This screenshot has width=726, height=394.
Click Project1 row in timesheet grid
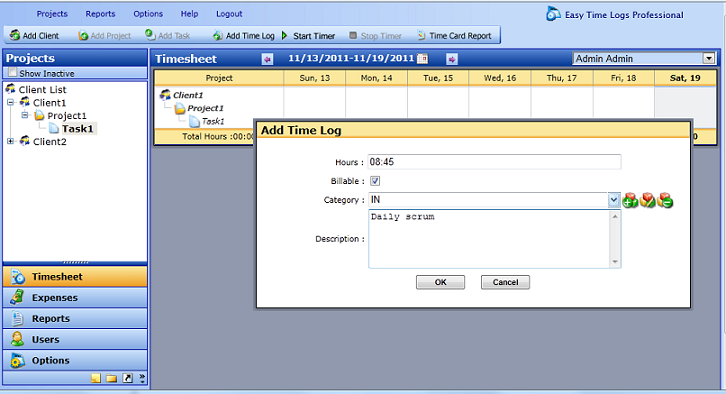pos(205,108)
